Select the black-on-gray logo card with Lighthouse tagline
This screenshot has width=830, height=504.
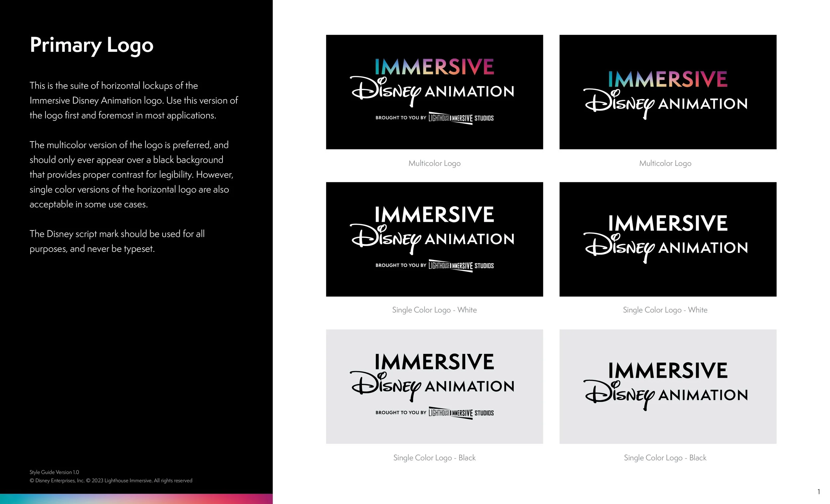(435, 386)
